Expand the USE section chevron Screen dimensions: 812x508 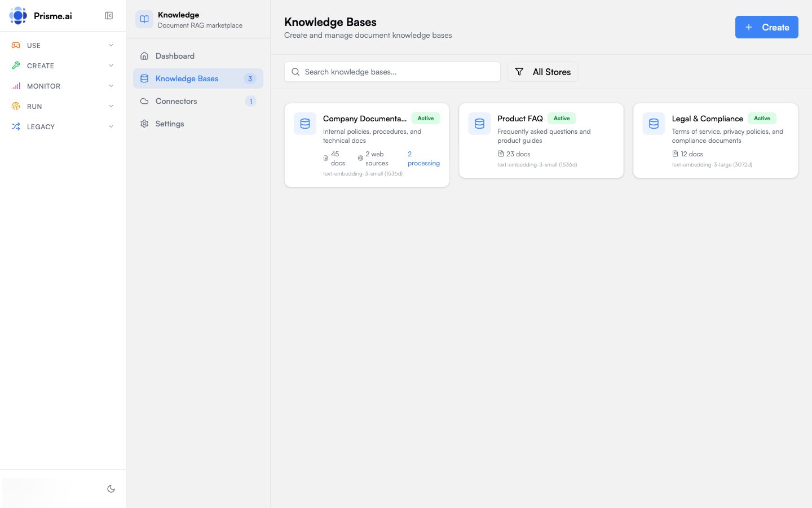(111, 45)
